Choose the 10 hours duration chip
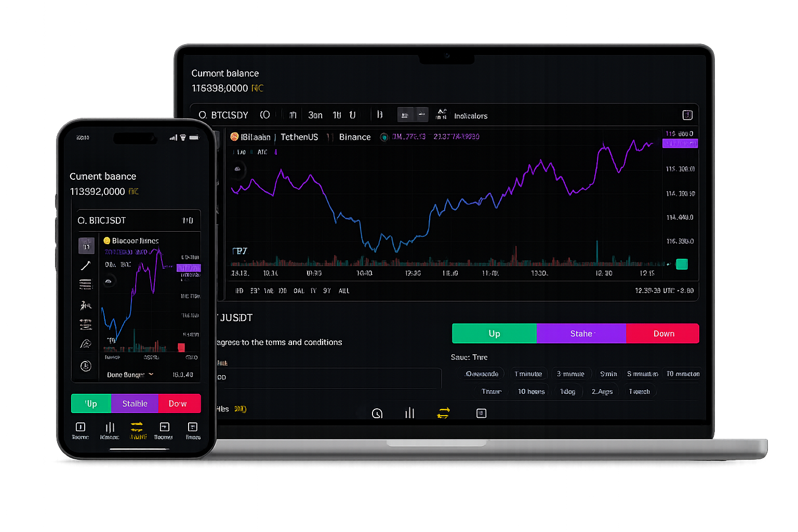This screenshot has width=798, height=532. [530, 391]
